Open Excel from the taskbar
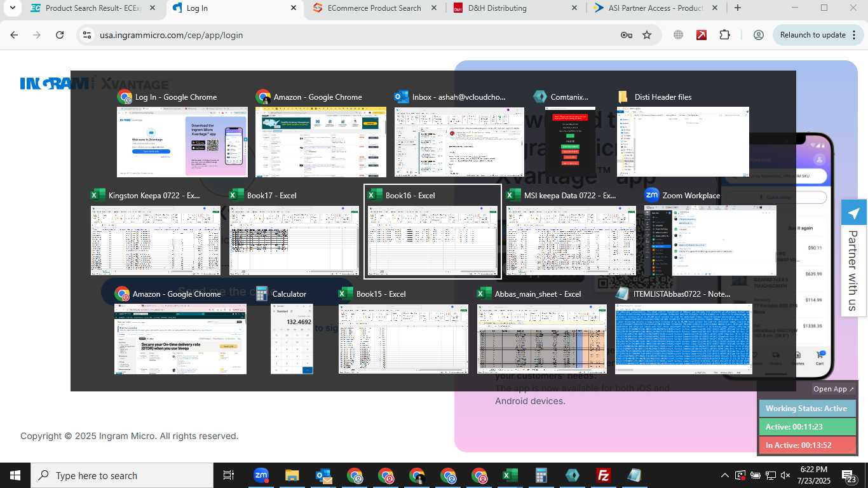The width and height of the screenshot is (868, 488). (x=510, y=475)
